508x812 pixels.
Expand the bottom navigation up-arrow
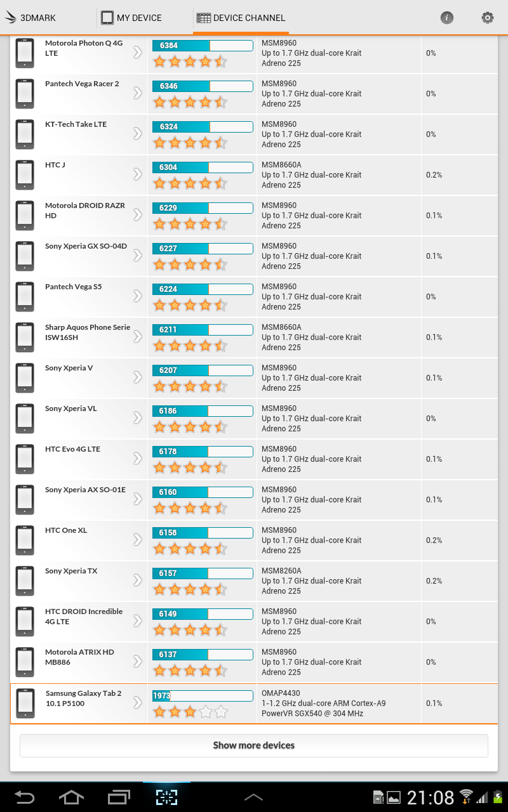253,797
